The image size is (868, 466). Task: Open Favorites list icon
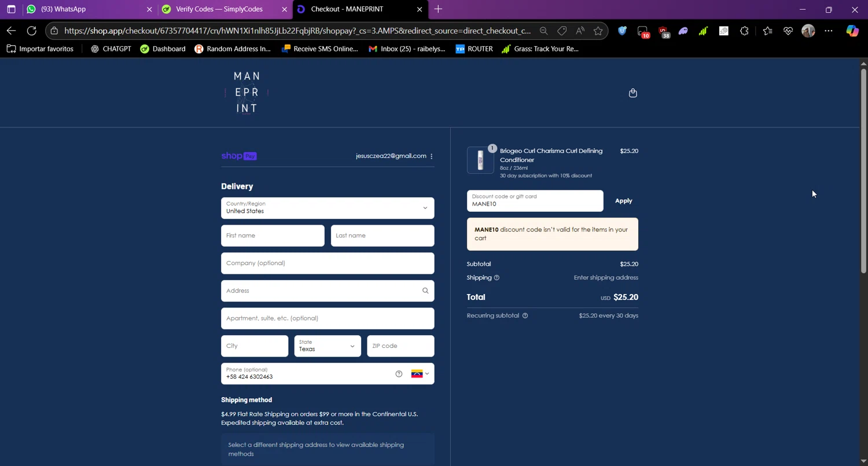[767, 31]
